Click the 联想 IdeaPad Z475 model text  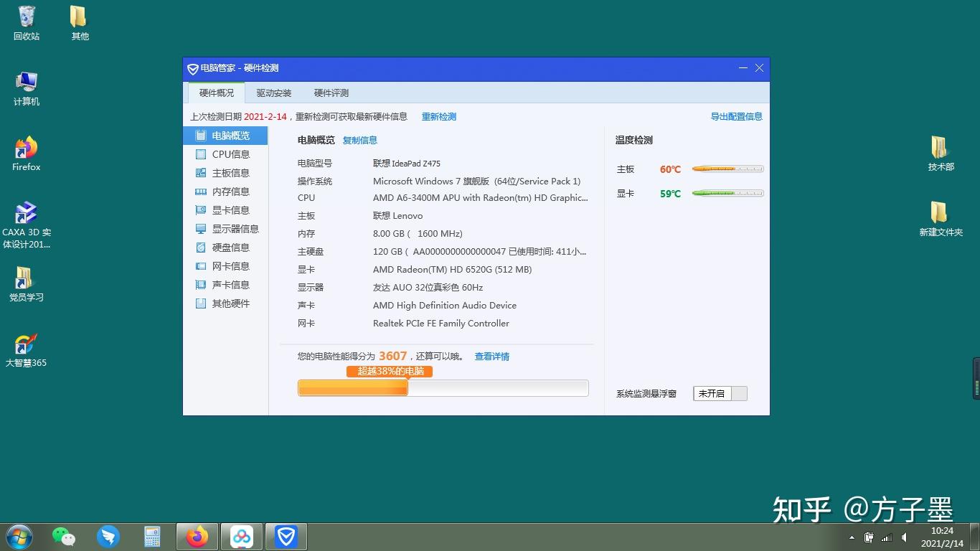pos(407,164)
